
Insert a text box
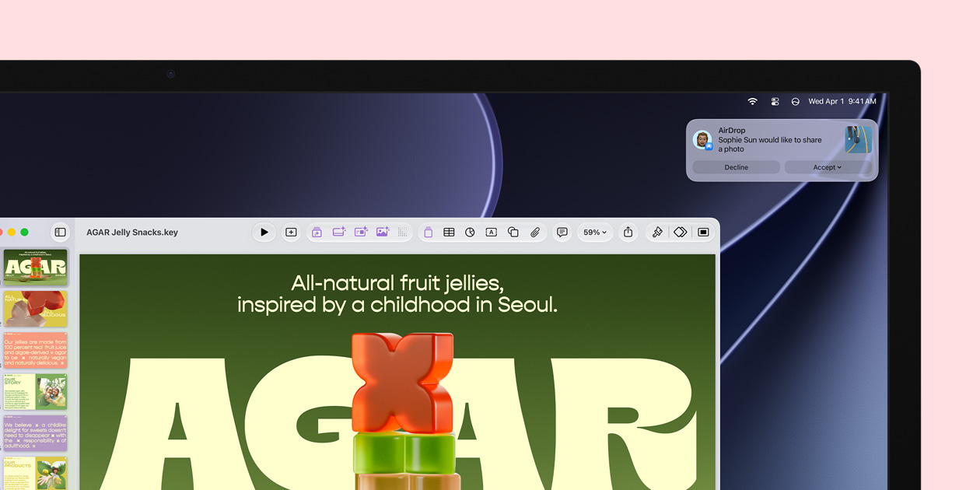pyautogui.click(x=491, y=233)
